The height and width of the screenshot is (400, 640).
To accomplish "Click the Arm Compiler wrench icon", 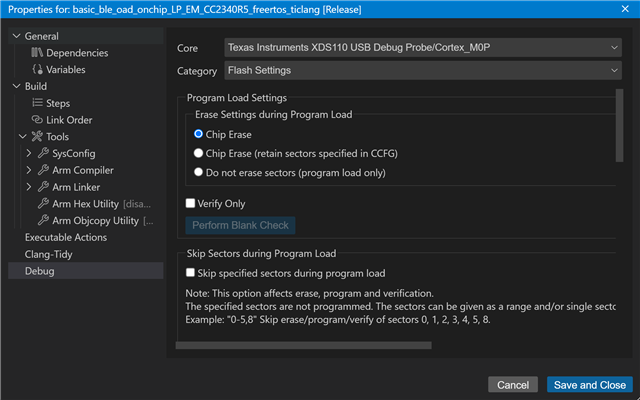I will point(43,170).
